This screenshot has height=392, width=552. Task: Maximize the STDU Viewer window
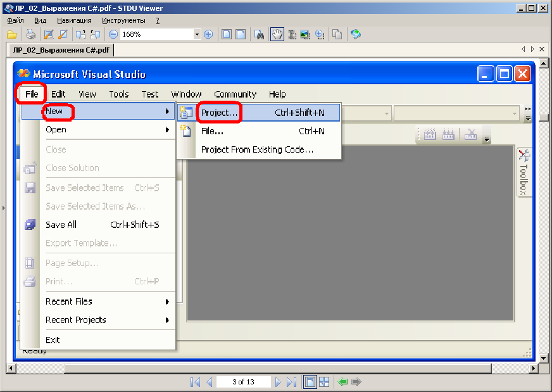(x=532, y=8)
